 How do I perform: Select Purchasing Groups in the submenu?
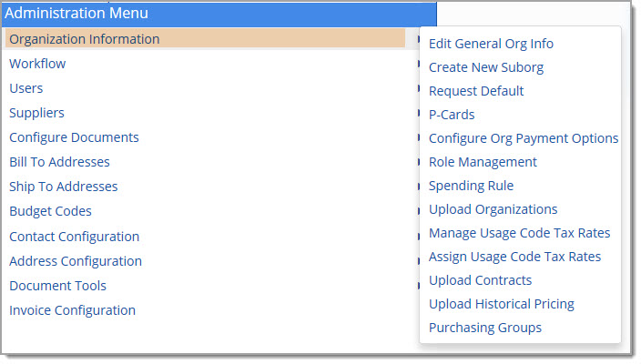pyautogui.click(x=485, y=328)
